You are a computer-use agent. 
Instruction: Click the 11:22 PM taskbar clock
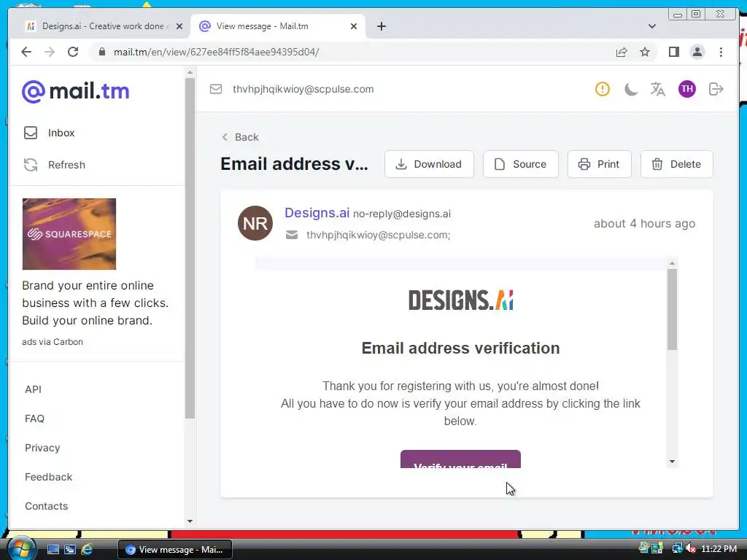pos(719,549)
